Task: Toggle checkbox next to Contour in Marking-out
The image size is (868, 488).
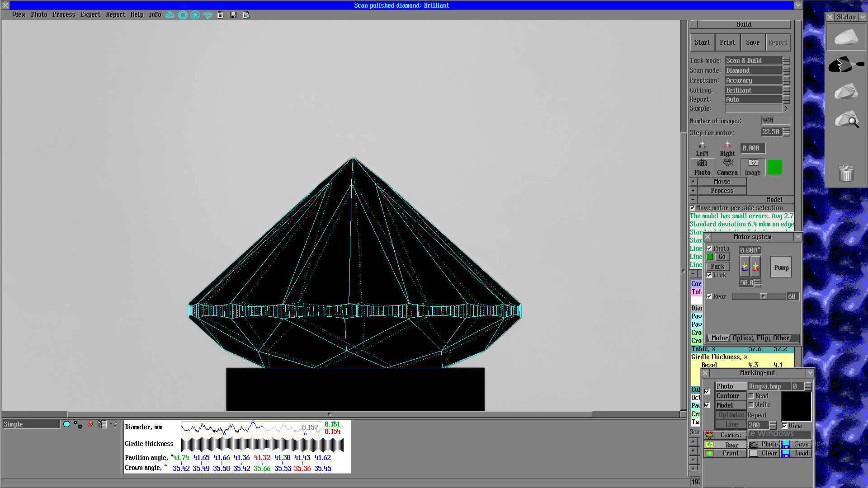Action: click(x=707, y=392)
